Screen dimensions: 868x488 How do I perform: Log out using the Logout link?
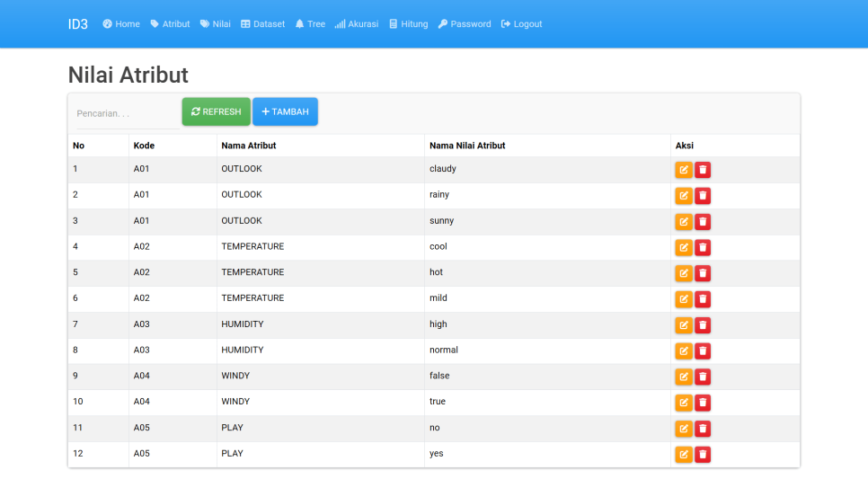click(x=521, y=24)
